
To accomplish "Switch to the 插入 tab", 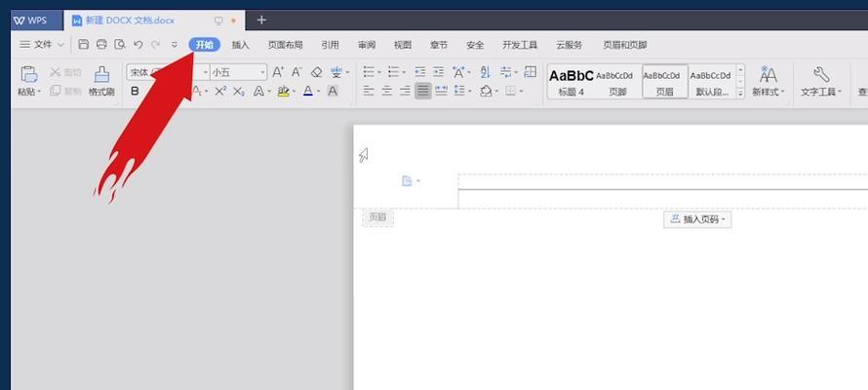I will pyautogui.click(x=240, y=46).
